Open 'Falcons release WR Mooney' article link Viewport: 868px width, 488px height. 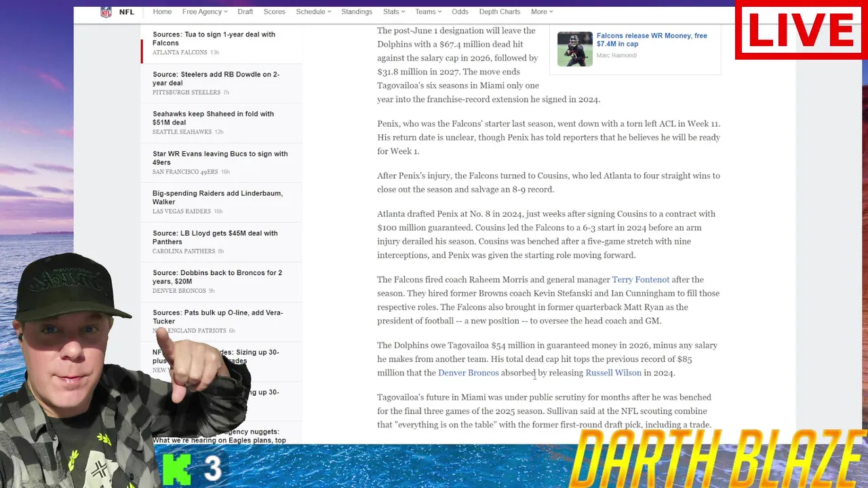pyautogui.click(x=652, y=39)
